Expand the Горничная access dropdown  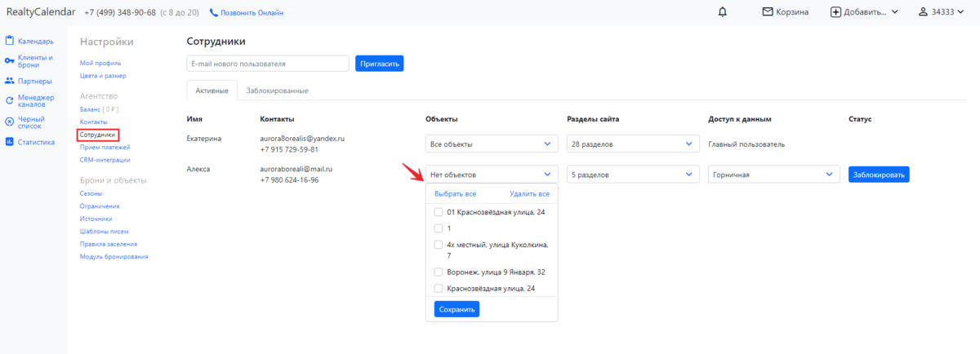coord(773,175)
